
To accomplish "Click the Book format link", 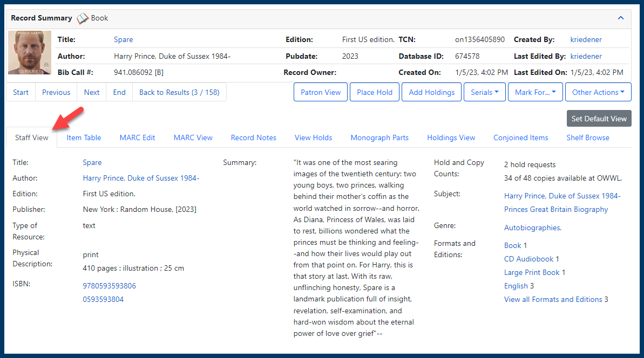I will click(513, 245).
